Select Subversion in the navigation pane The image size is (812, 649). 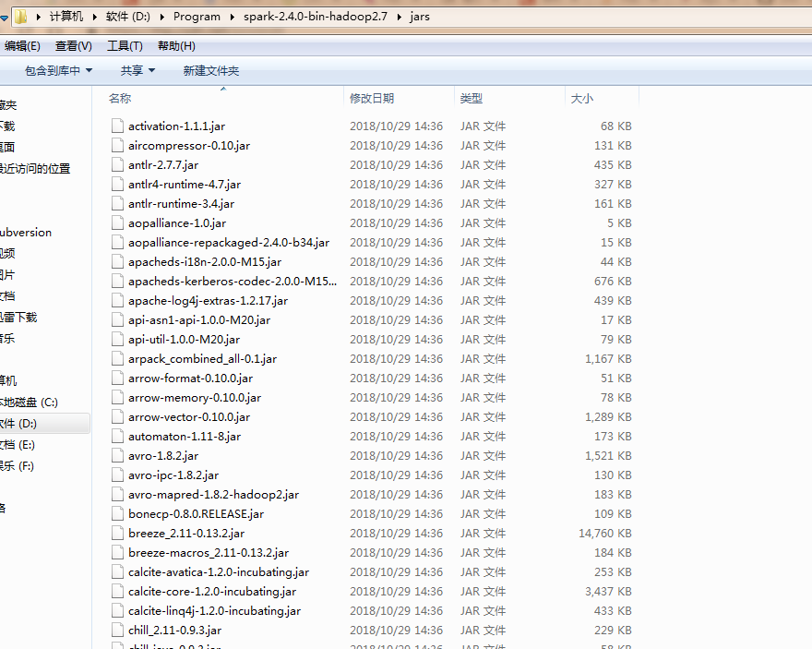pos(26,233)
